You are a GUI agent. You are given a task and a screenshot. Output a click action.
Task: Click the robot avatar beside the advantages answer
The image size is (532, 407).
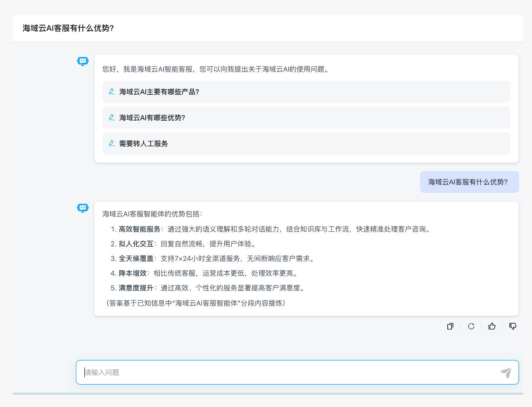click(x=83, y=208)
